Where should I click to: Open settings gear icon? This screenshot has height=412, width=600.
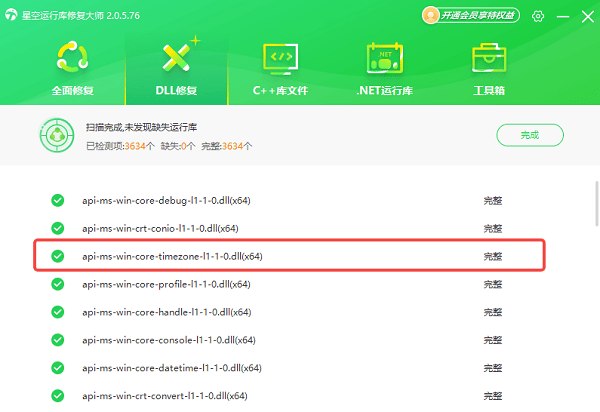pyautogui.click(x=538, y=16)
